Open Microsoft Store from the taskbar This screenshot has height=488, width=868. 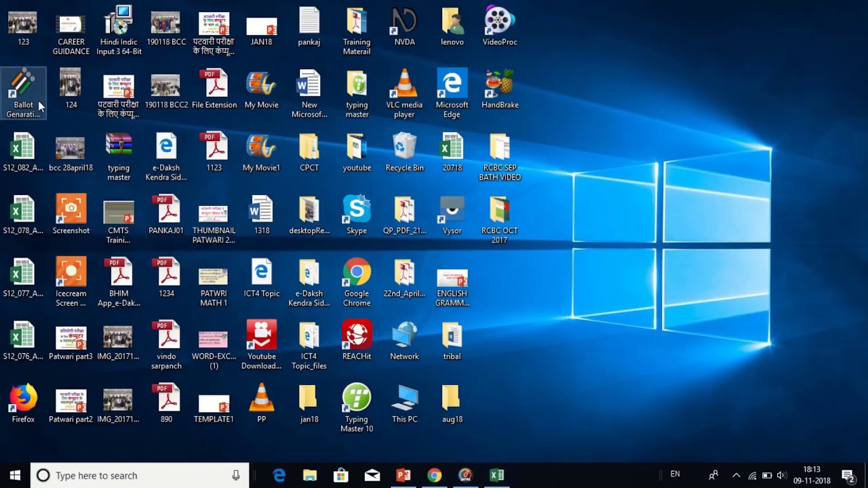click(341, 475)
